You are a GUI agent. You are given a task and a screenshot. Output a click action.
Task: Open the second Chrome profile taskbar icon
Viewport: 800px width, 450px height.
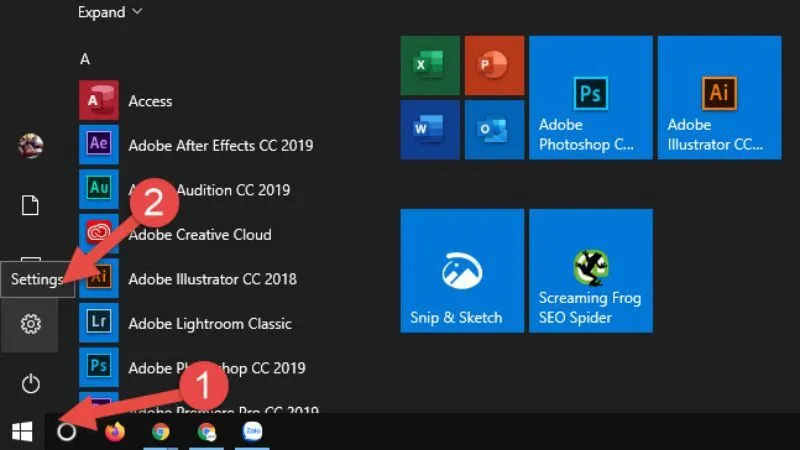(x=207, y=432)
